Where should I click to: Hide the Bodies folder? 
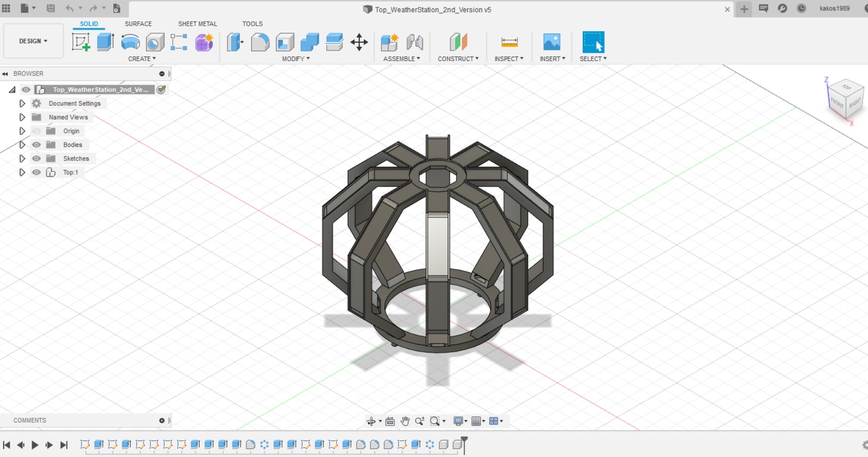36,145
